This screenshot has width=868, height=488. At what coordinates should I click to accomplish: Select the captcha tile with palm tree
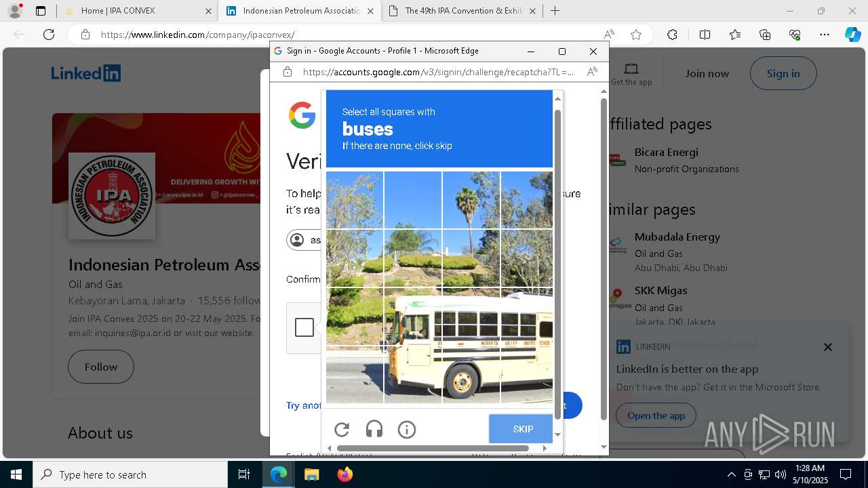pyautogui.click(x=471, y=200)
